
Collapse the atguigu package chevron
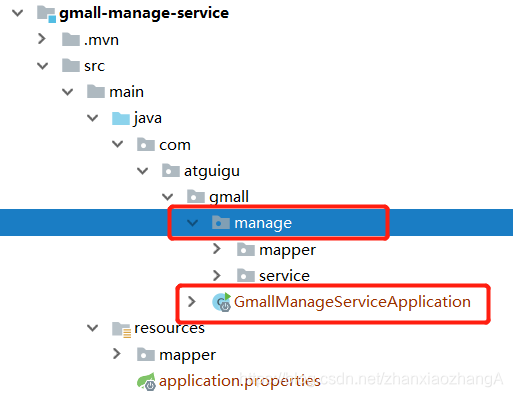[143, 171]
